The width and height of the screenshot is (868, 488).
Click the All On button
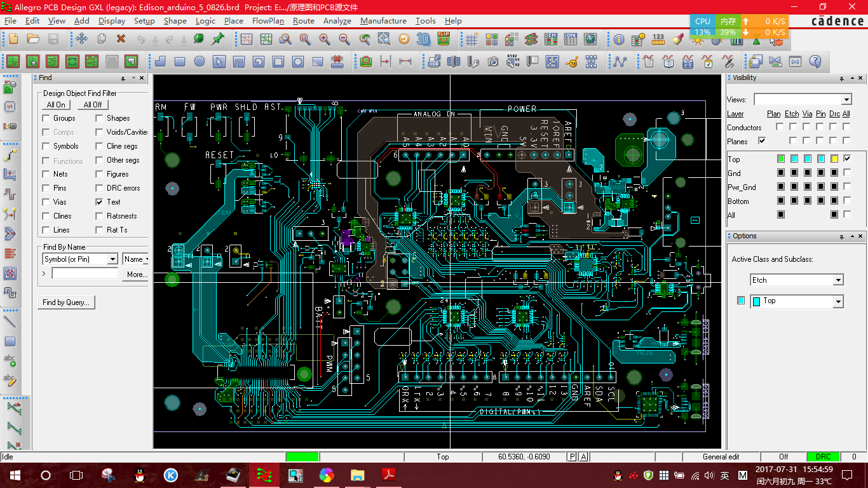pyautogui.click(x=56, y=105)
